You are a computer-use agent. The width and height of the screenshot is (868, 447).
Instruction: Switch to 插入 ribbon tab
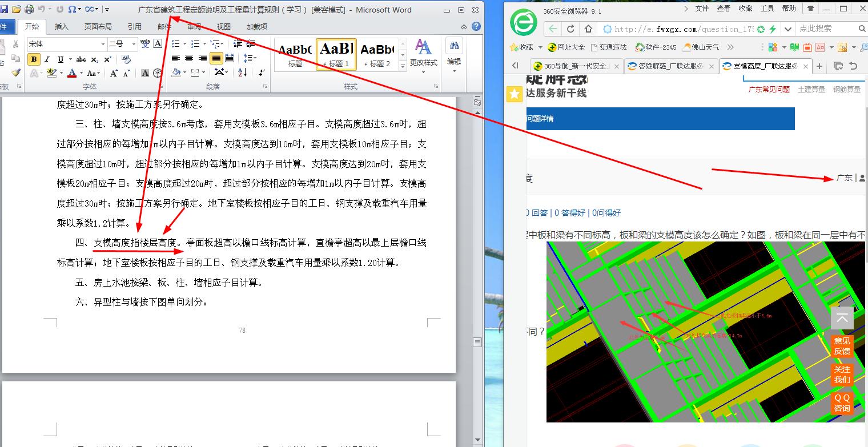point(61,26)
